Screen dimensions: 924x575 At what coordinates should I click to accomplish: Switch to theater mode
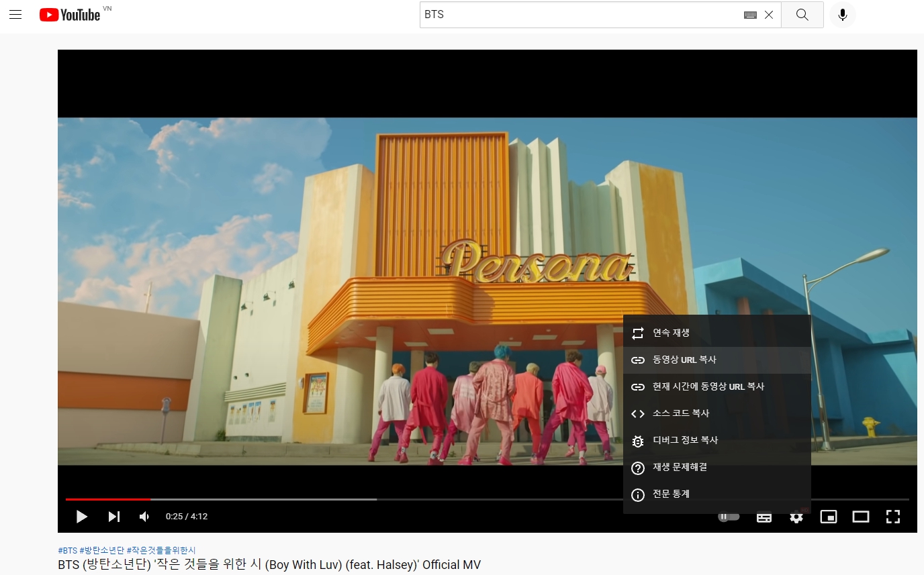click(861, 517)
